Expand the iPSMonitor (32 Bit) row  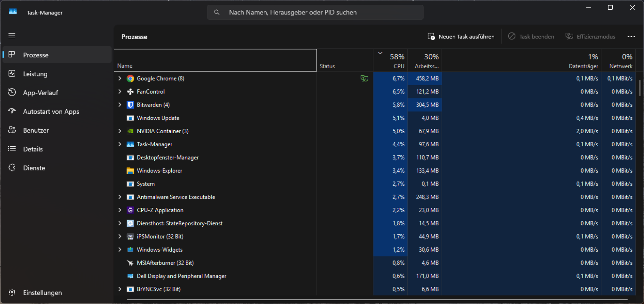click(x=120, y=236)
